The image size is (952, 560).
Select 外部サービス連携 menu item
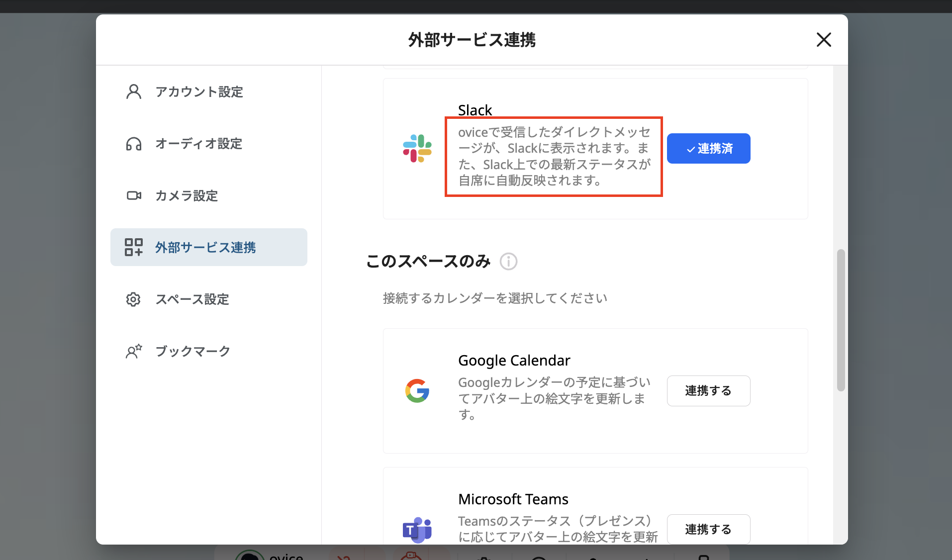pos(209,247)
